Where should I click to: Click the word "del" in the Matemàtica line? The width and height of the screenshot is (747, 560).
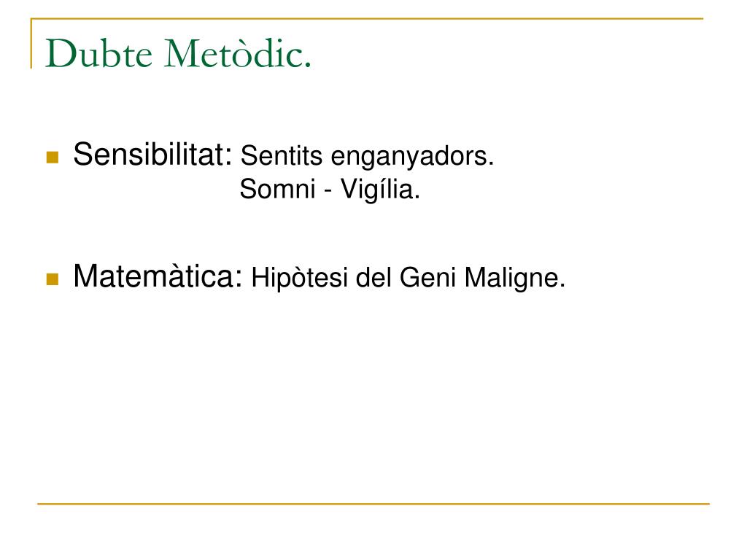coord(368,279)
